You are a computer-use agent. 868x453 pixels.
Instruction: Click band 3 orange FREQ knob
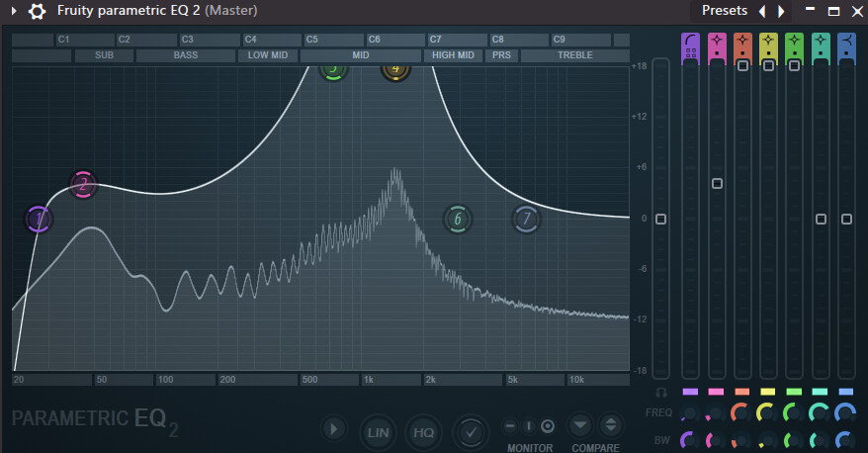click(740, 413)
